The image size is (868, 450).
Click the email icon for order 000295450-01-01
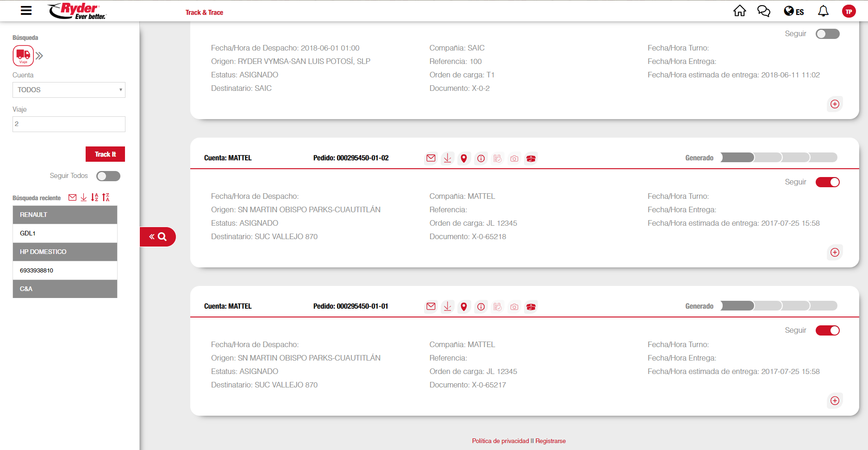tap(431, 306)
